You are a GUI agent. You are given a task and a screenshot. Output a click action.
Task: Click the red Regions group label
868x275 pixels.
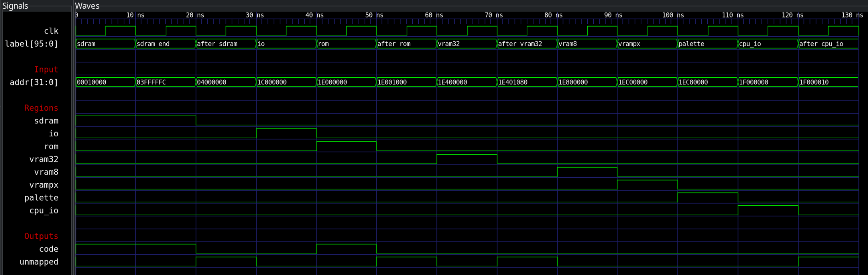coord(41,108)
